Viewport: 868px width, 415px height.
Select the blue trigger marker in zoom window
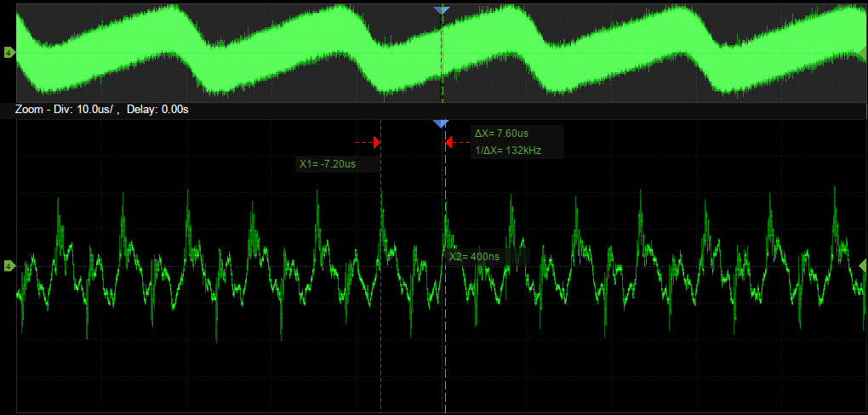[440, 124]
